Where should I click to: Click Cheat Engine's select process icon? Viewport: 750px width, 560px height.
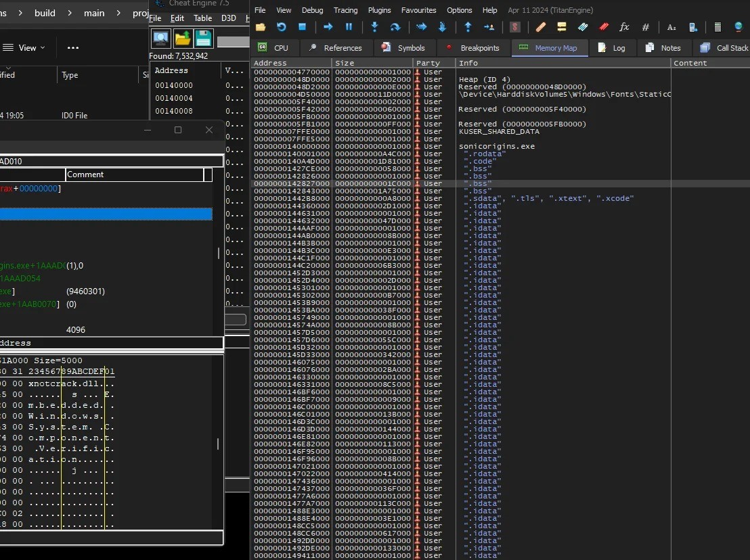161,38
